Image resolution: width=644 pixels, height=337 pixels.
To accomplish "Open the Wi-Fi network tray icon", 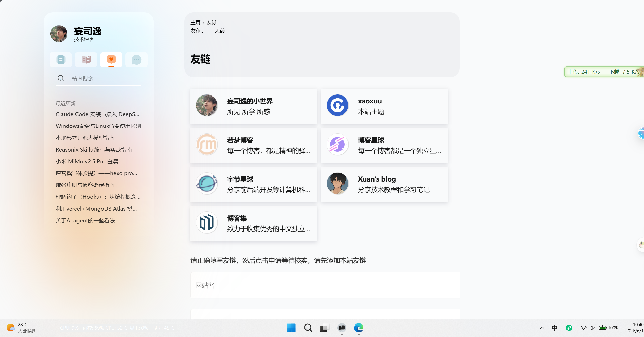I will 583,328.
